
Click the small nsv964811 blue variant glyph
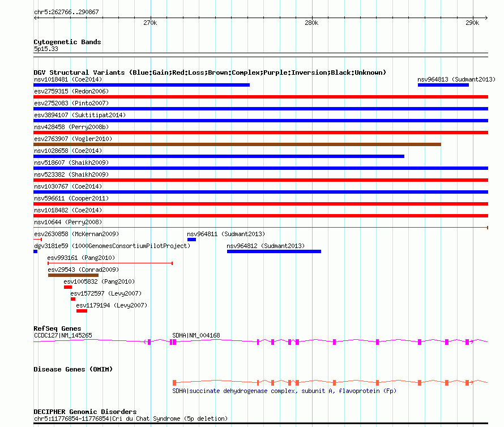[x=191, y=240]
